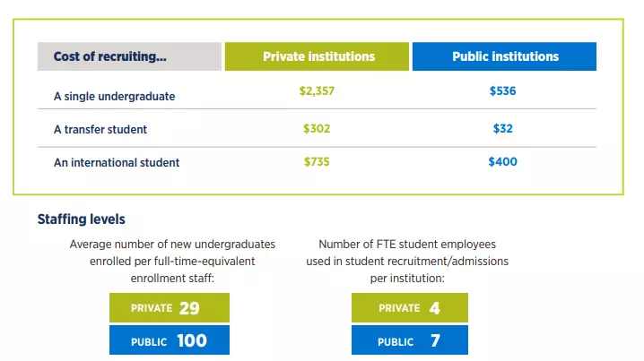Click the $735 private international cost
The height and width of the screenshot is (361, 644).
pos(317,162)
